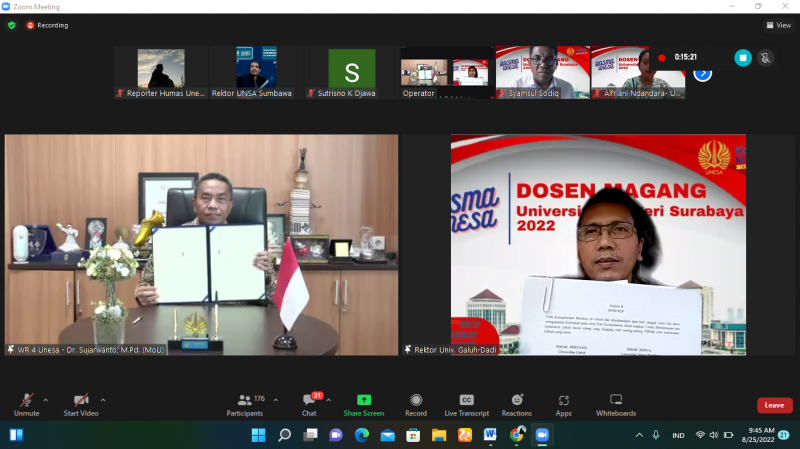Open Mail app from taskbar
800x449 pixels.
[387, 435]
